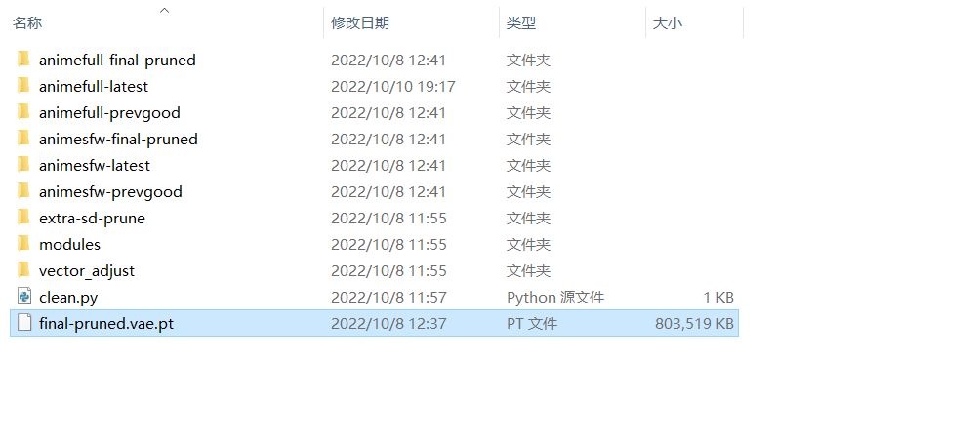Select the animefull-prevgood folder icon
The height and width of the screenshot is (444, 980).
[x=23, y=112]
